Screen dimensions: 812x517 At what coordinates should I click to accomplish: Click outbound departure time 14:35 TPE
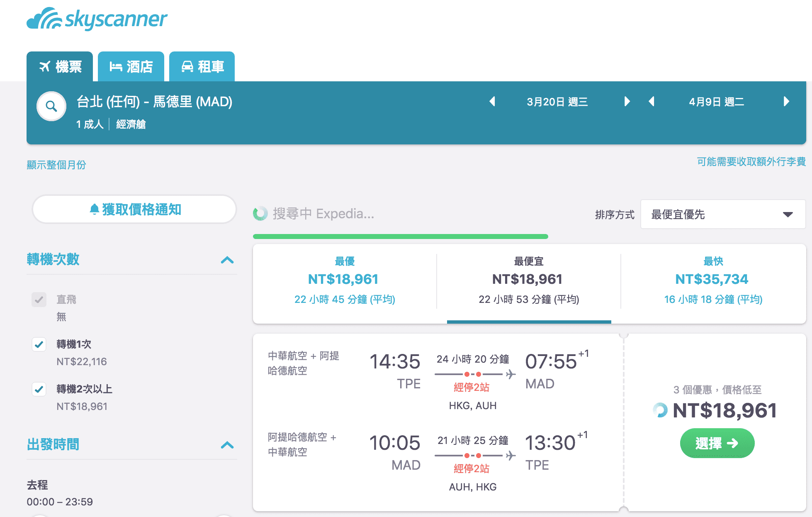pyautogui.click(x=395, y=371)
